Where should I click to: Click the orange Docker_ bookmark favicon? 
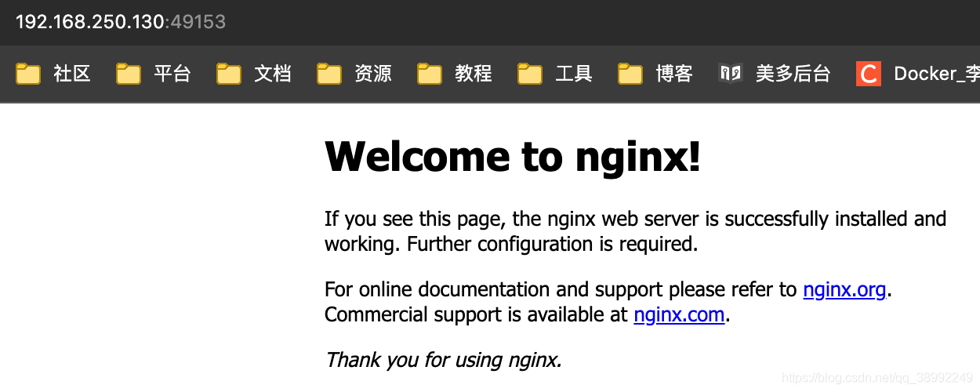click(x=869, y=74)
